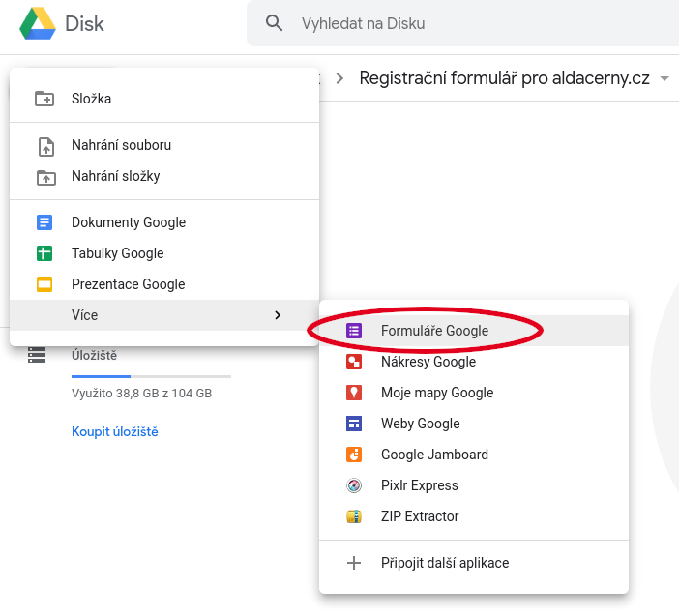Focus the 'Vyhledat na Disku' search field
The image size is (679, 616).
coord(462,23)
